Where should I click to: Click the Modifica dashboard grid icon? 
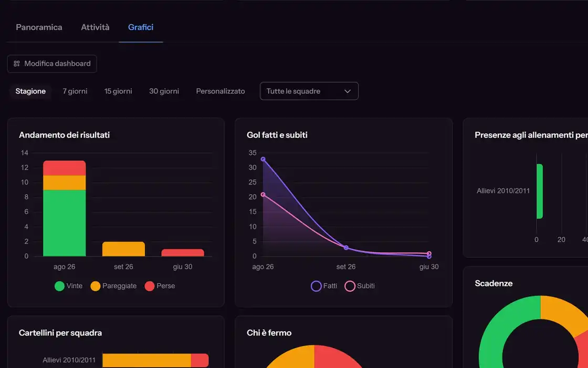point(16,64)
